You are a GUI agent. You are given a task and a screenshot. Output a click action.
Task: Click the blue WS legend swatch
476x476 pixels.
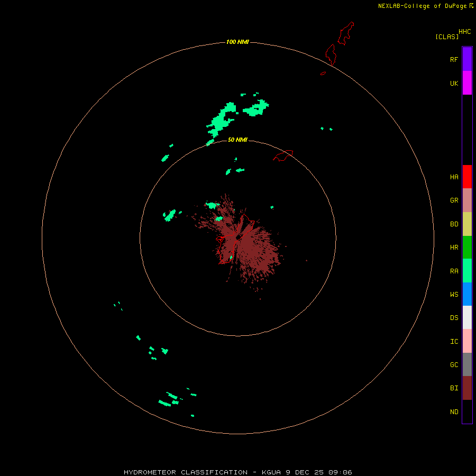pyautogui.click(x=467, y=294)
